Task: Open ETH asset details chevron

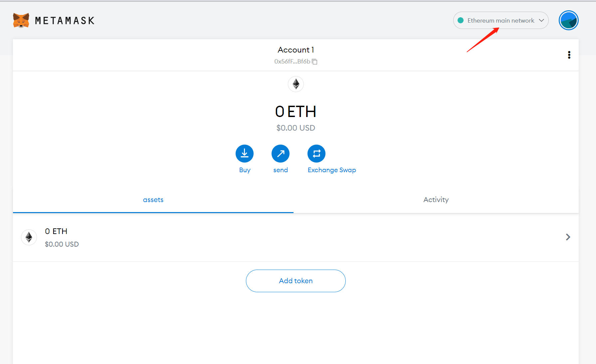Action: click(568, 237)
